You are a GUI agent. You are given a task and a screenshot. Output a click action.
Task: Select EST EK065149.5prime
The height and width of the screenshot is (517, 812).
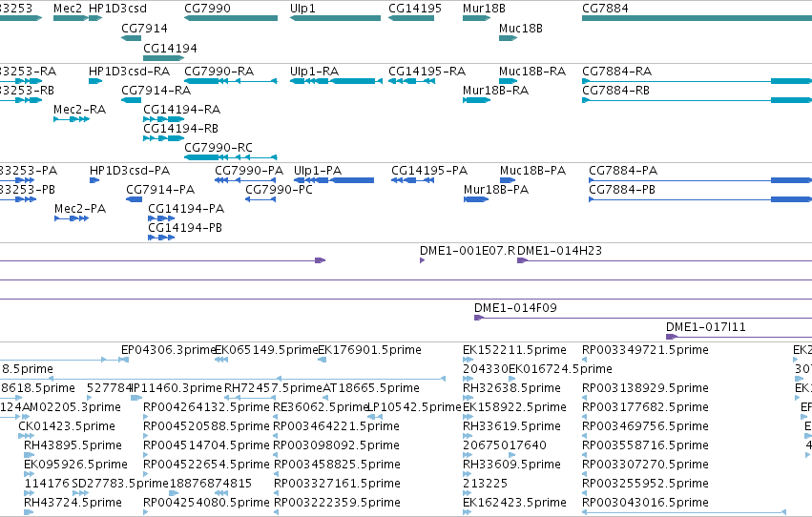point(221,361)
